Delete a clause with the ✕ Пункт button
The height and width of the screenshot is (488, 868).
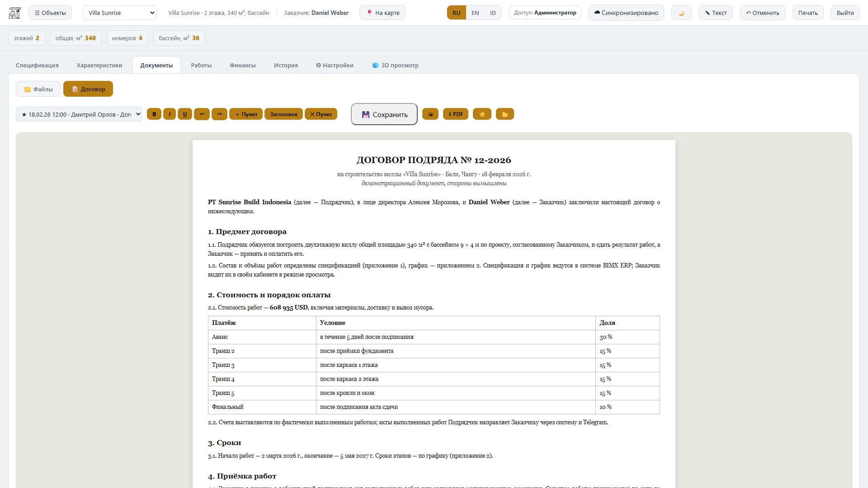click(x=321, y=114)
